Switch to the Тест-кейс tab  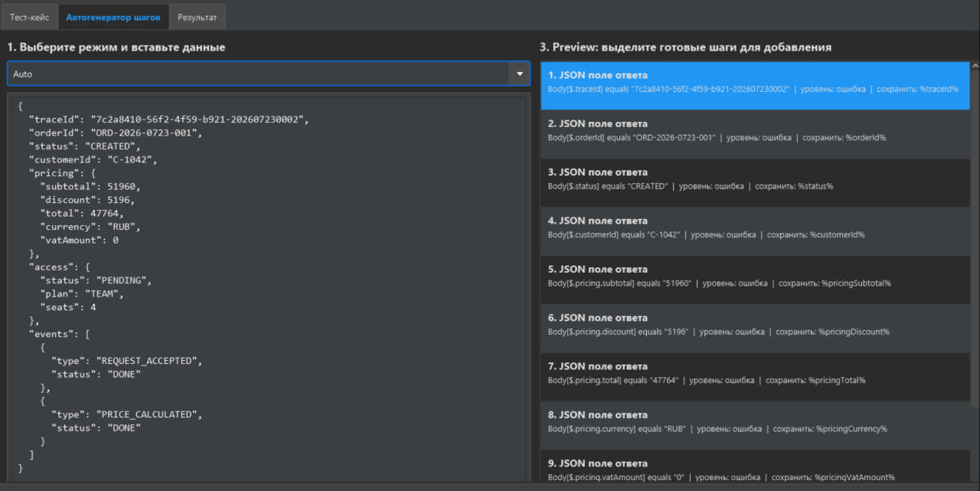click(29, 17)
